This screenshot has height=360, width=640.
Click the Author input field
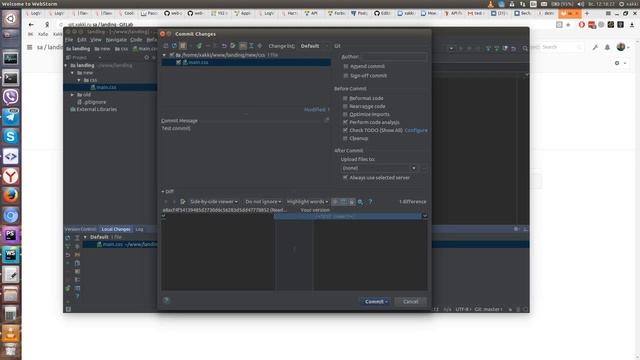(x=394, y=57)
